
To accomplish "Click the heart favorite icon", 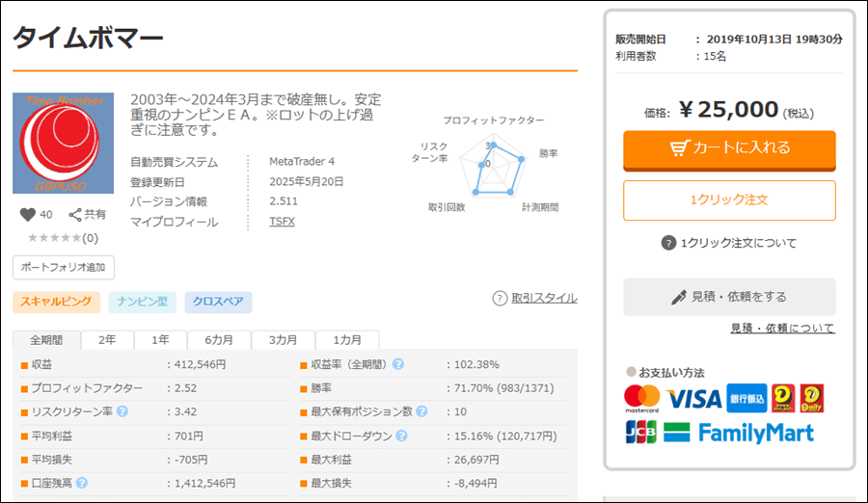I will pyautogui.click(x=27, y=215).
